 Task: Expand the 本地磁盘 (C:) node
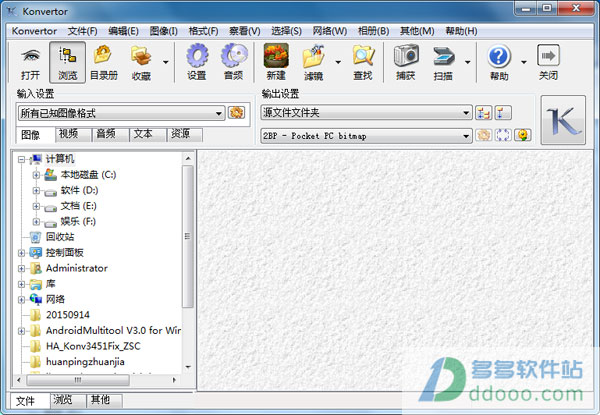tap(36, 175)
